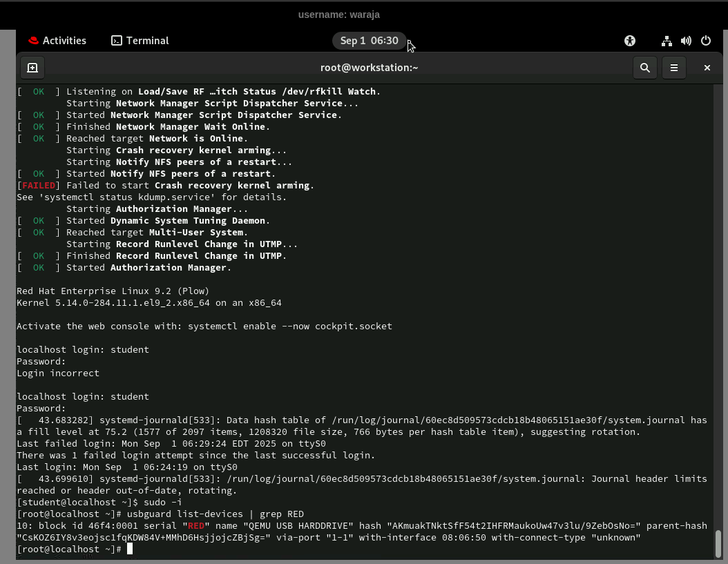Click the terminal cursor at root prompt
The height and width of the screenshot is (564, 728).
130,549
